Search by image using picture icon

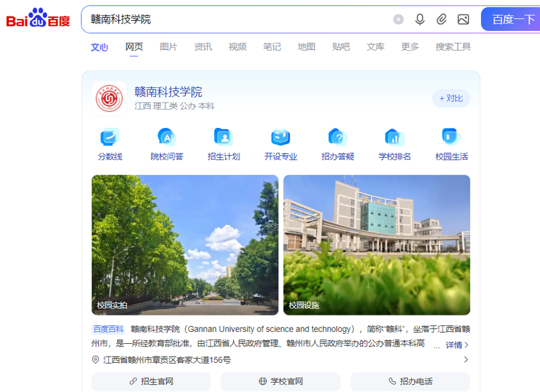click(463, 19)
